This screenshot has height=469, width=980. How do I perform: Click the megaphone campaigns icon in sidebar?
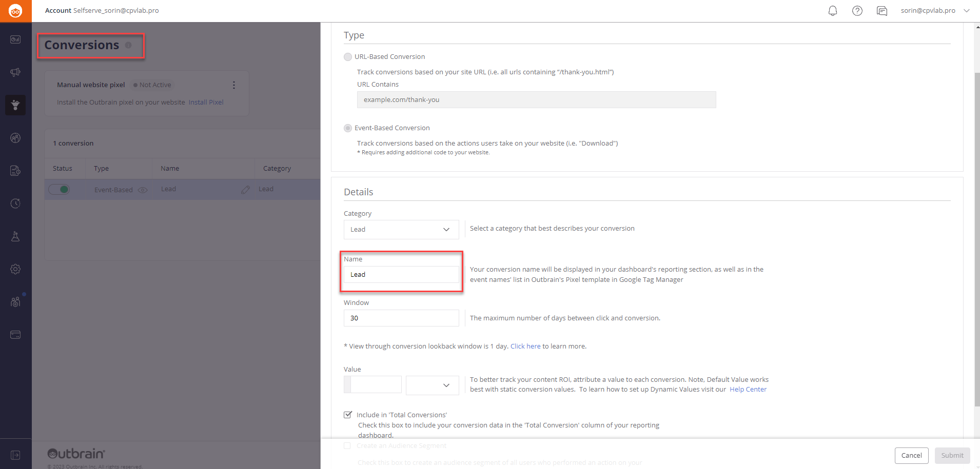[15, 72]
